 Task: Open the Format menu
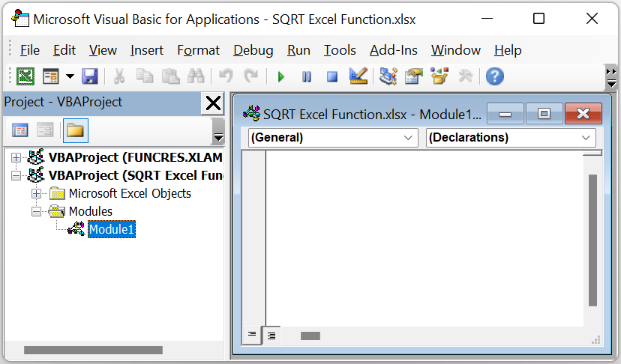198,50
